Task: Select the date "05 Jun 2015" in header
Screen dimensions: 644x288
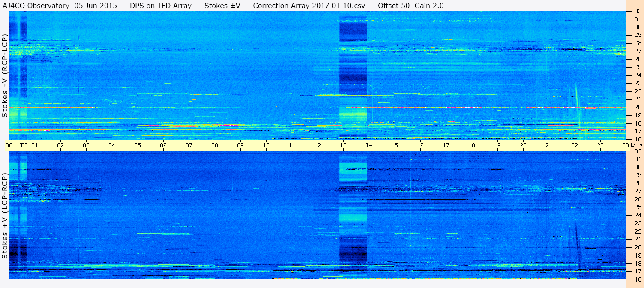Action: 96,6
